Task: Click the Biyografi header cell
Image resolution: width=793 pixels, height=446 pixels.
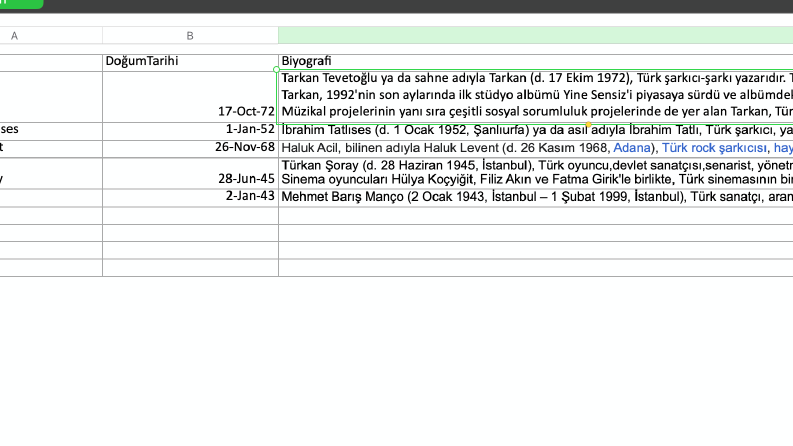Action: [x=536, y=63]
